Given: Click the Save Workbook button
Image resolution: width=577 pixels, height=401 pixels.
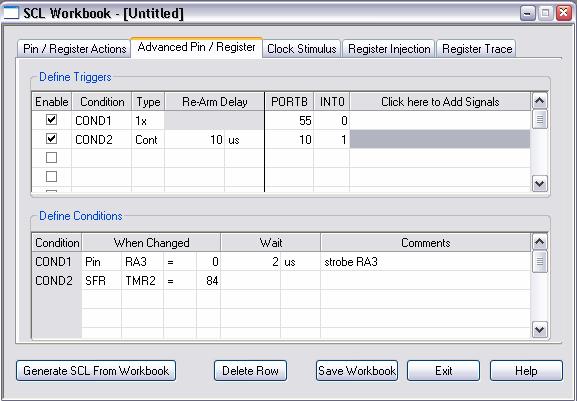Looking at the screenshot, I should [357, 370].
